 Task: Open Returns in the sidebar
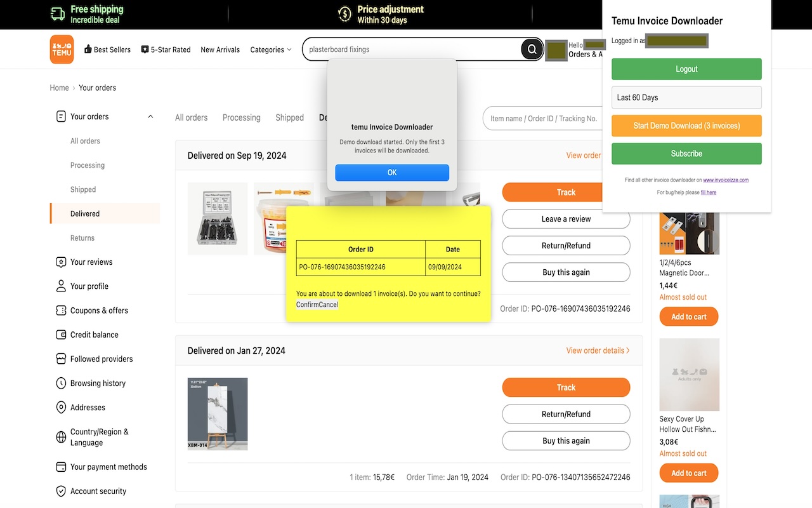pyautogui.click(x=82, y=237)
